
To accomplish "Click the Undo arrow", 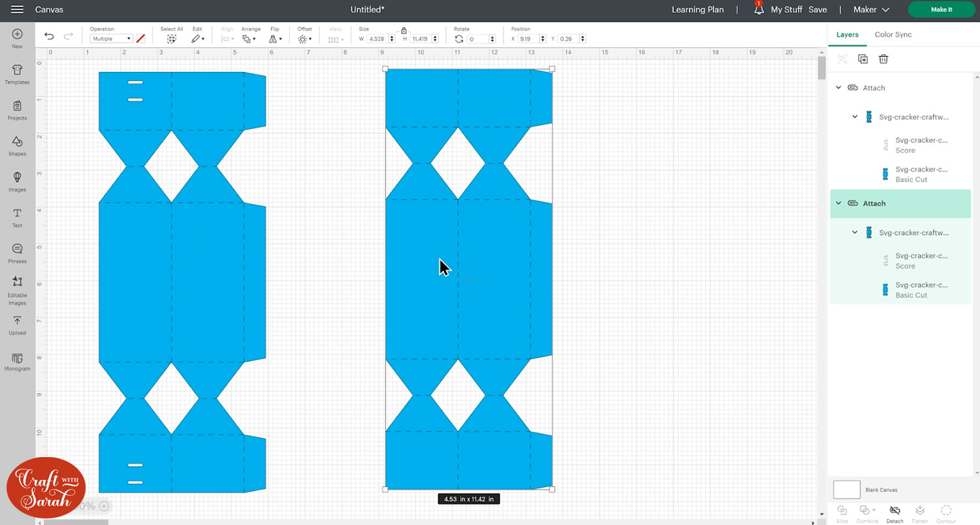I will (x=49, y=36).
